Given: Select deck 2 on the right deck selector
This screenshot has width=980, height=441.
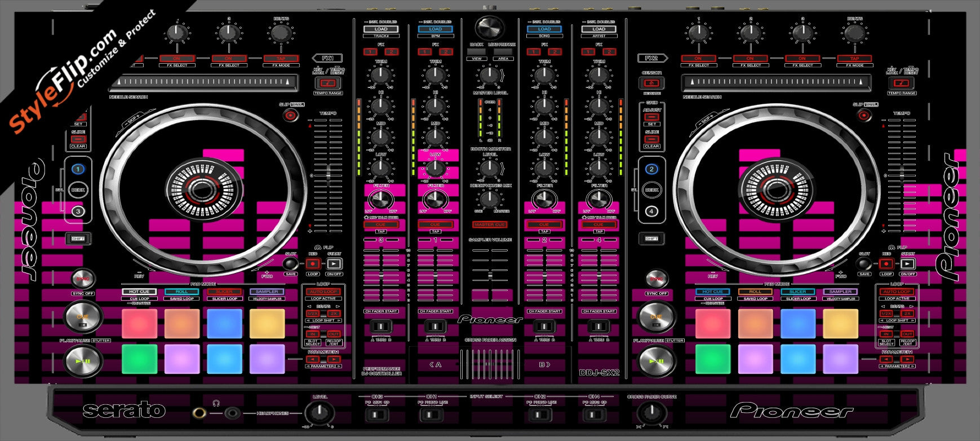Looking at the screenshot, I should click(652, 169).
